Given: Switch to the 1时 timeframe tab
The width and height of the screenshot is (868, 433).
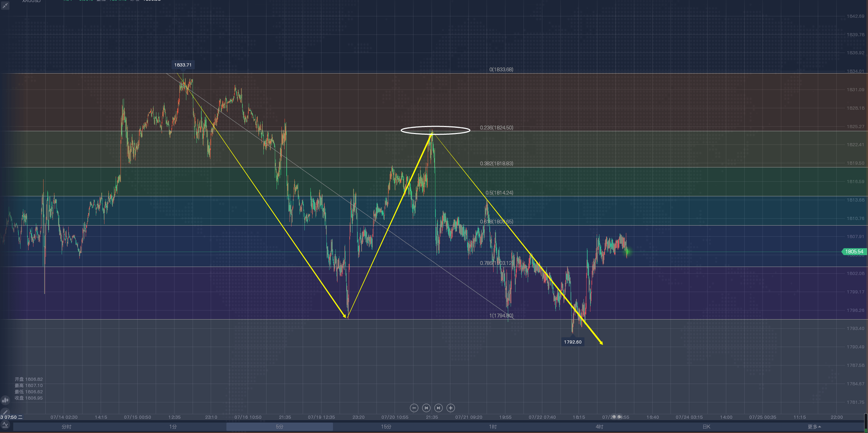Looking at the screenshot, I should 493,427.
